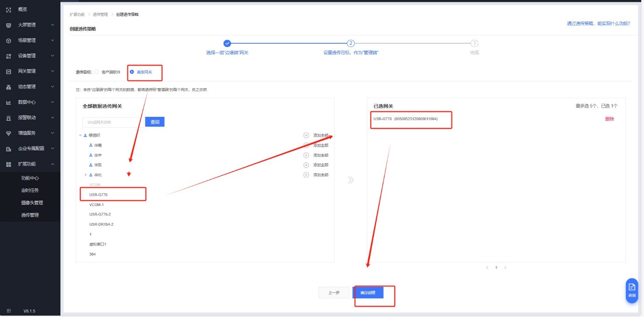
Task: Open 透传管理 in the sidebar submenu
Action: pos(30,215)
